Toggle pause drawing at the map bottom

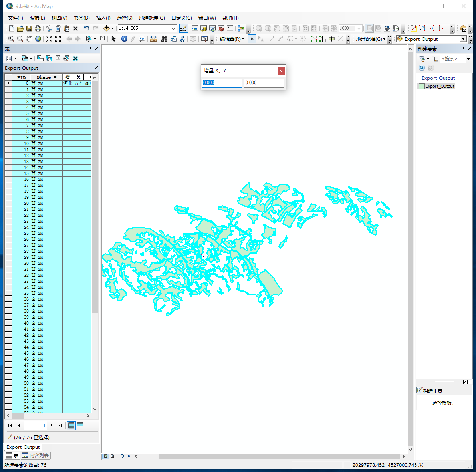point(129,456)
